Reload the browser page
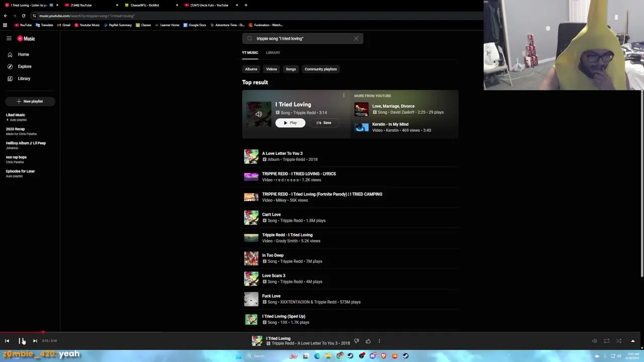The height and width of the screenshot is (362, 644). pyautogui.click(x=23, y=16)
